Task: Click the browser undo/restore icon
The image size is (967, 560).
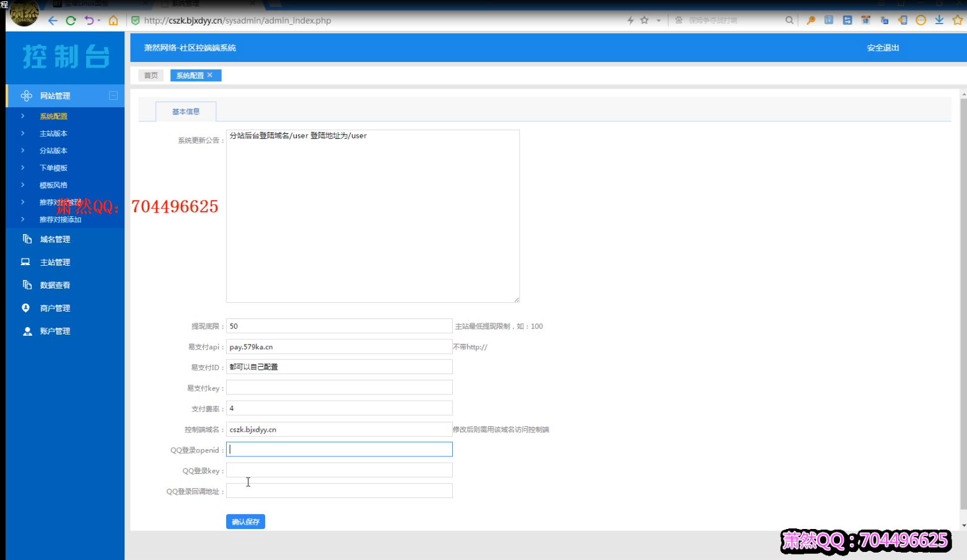Action: tap(89, 20)
